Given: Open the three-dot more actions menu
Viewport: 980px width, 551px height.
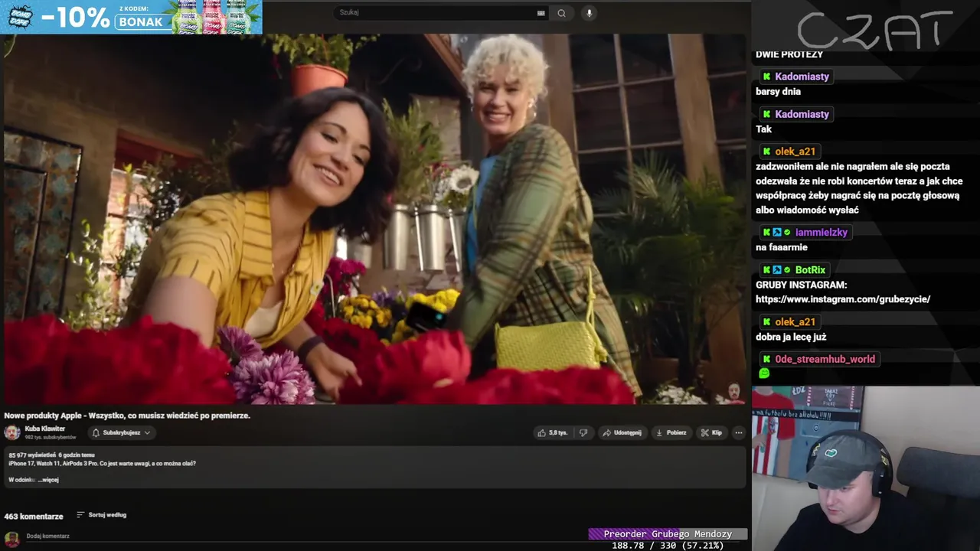Looking at the screenshot, I should pyautogui.click(x=739, y=432).
